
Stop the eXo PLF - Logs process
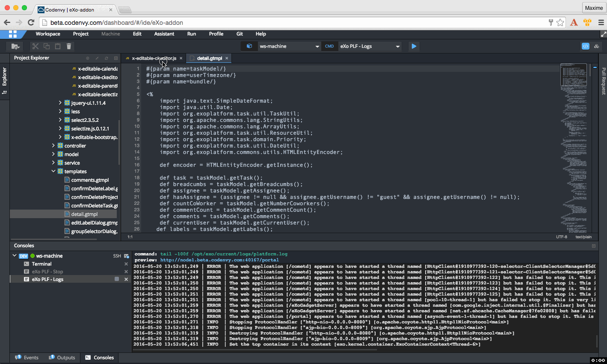(x=117, y=279)
